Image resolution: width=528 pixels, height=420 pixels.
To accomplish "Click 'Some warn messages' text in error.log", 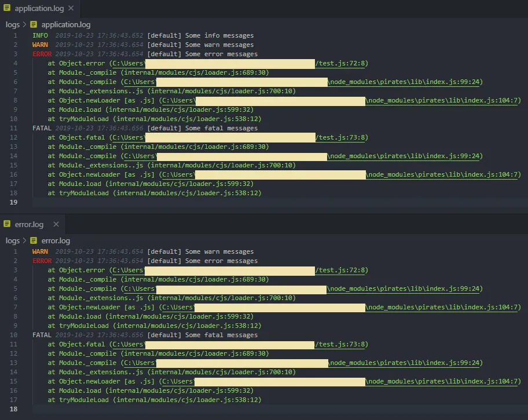I will pos(219,251).
